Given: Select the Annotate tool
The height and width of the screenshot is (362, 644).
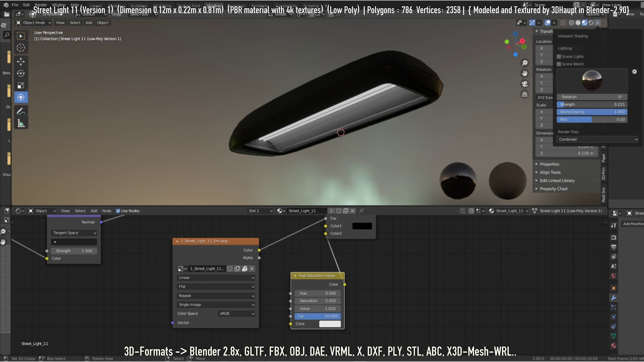Looking at the screenshot, I should pyautogui.click(x=21, y=111).
